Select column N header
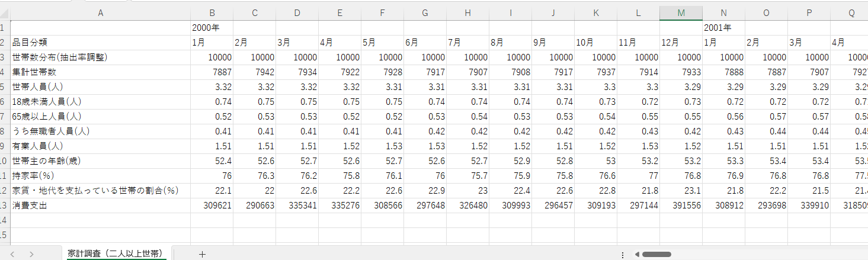Image resolution: width=868 pixels, height=260 pixels. click(x=724, y=13)
